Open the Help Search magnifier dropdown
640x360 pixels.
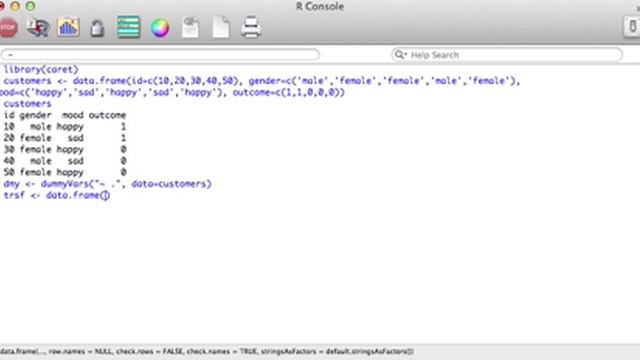[x=400, y=55]
